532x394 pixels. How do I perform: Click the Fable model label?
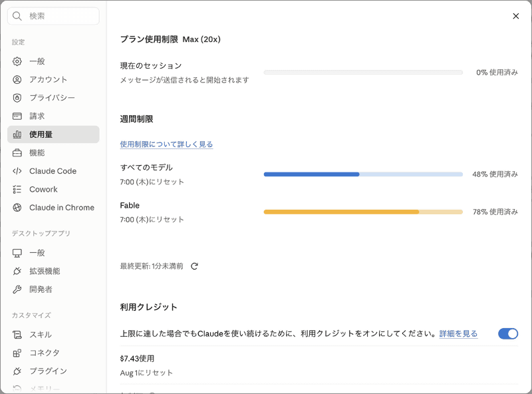pos(130,206)
